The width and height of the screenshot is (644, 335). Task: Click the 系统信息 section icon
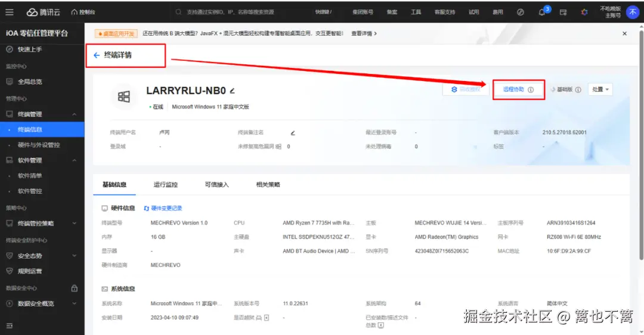point(105,289)
